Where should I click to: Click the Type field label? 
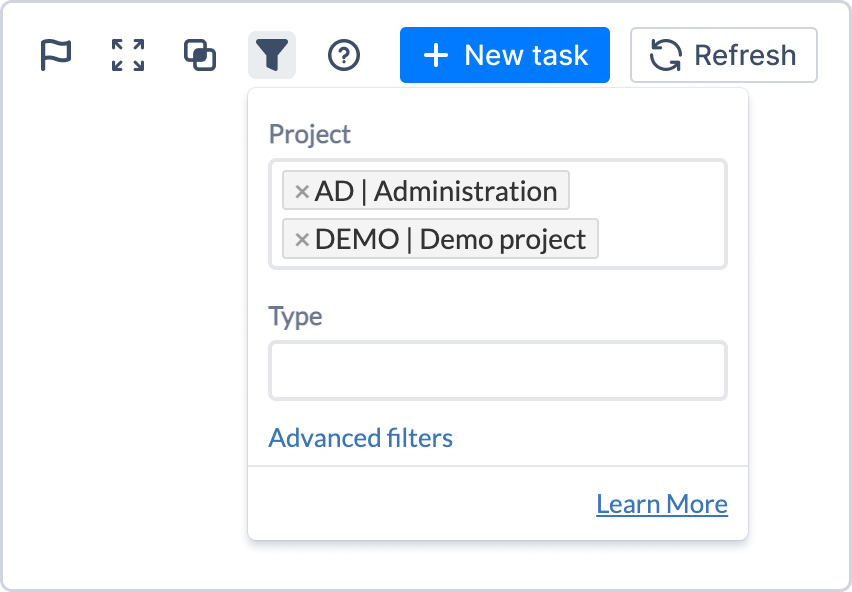[295, 317]
